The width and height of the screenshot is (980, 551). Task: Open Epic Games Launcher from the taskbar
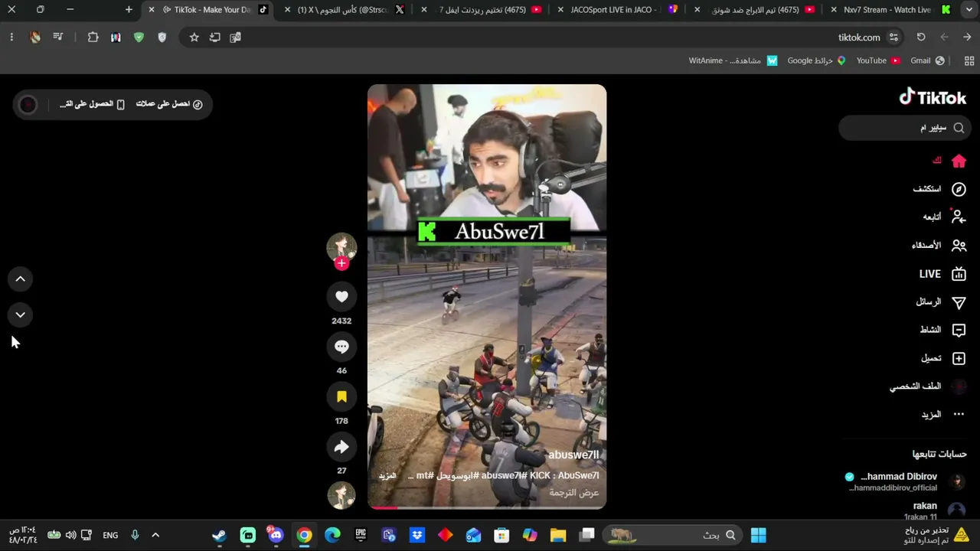pos(361,535)
